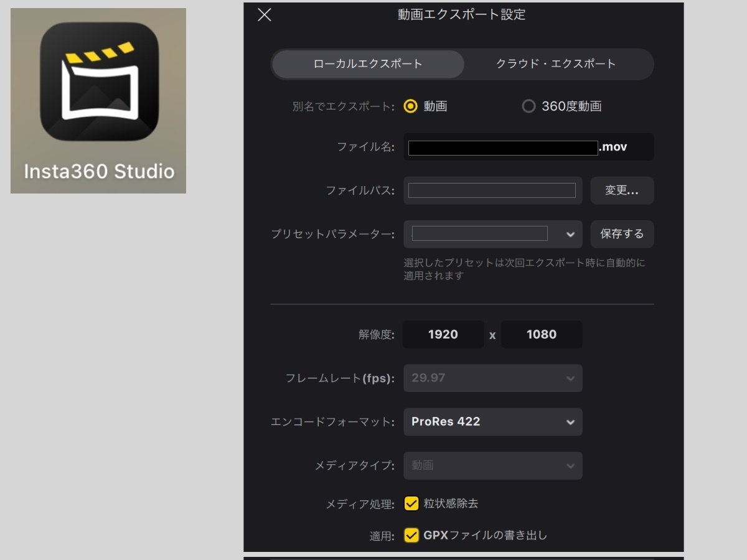
Task: Toggle the 粒状感除去 checkbox
Action: point(411,503)
